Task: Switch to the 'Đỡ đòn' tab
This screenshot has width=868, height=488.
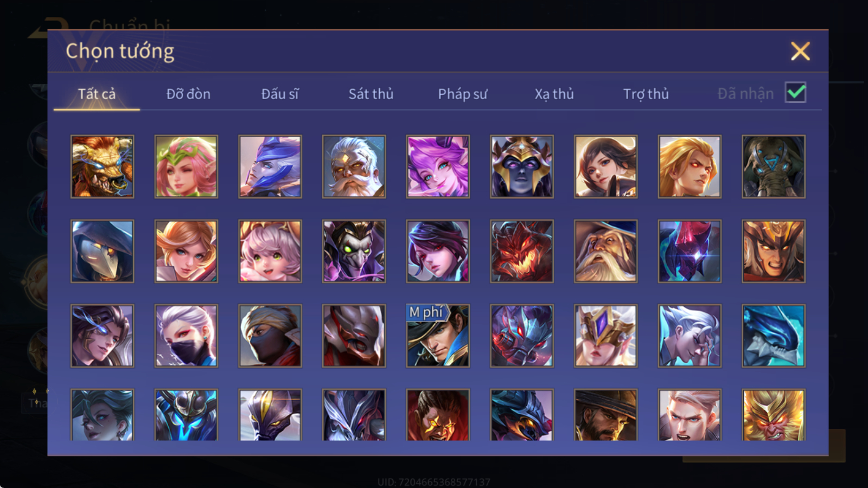Action: tap(188, 94)
